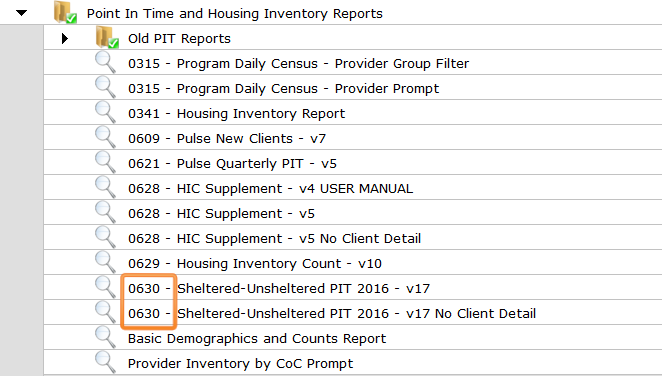Screen dimensions: 662x376
Task: Open 0630 Sheltered-Unsheltered PIT 2016 v17 report
Action: tap(279, 289)
